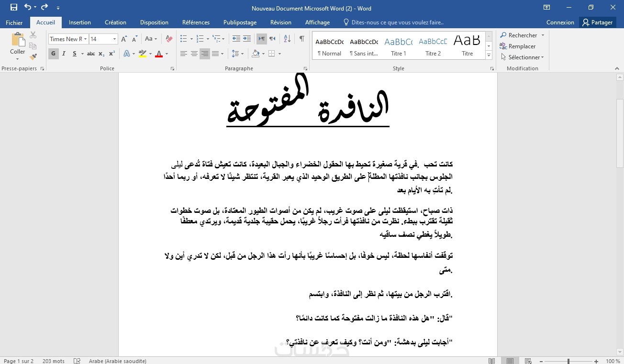Viewport: 624px width, 364px height.
Task: Apply the Titre 1 style
Action: click(x=398, y=46)
